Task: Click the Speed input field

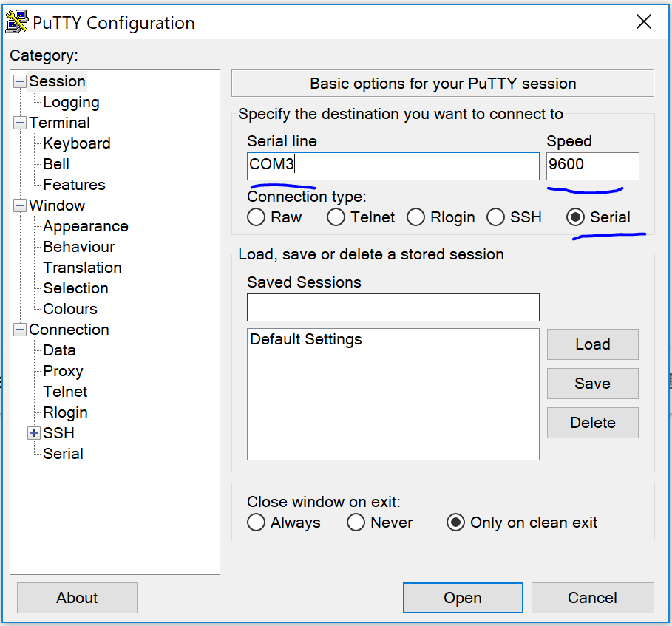Action: tap(592, 166)
